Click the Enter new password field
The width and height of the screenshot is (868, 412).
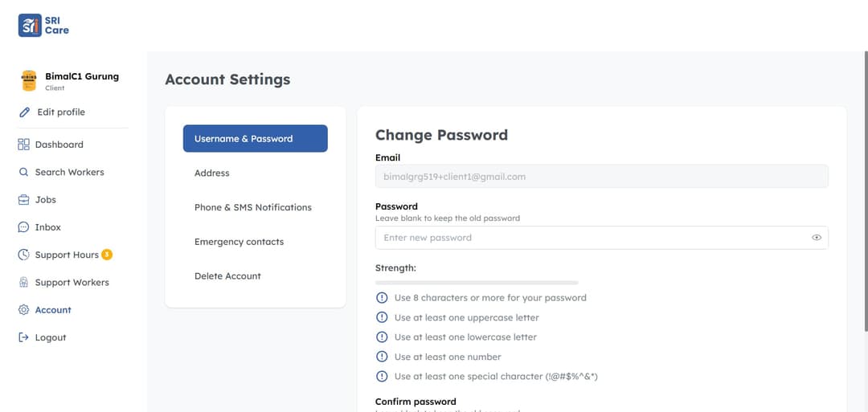[x=591, y=238]
